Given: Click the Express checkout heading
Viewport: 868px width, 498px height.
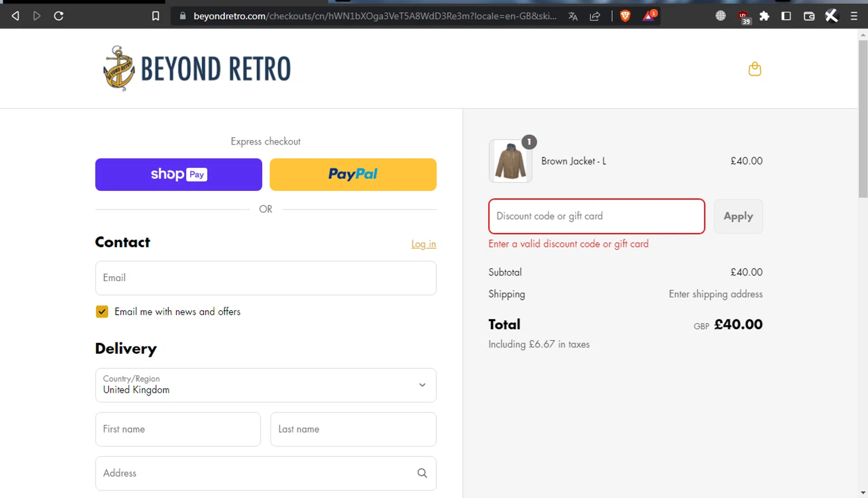Looking at the screenshot, I should 266,142.
